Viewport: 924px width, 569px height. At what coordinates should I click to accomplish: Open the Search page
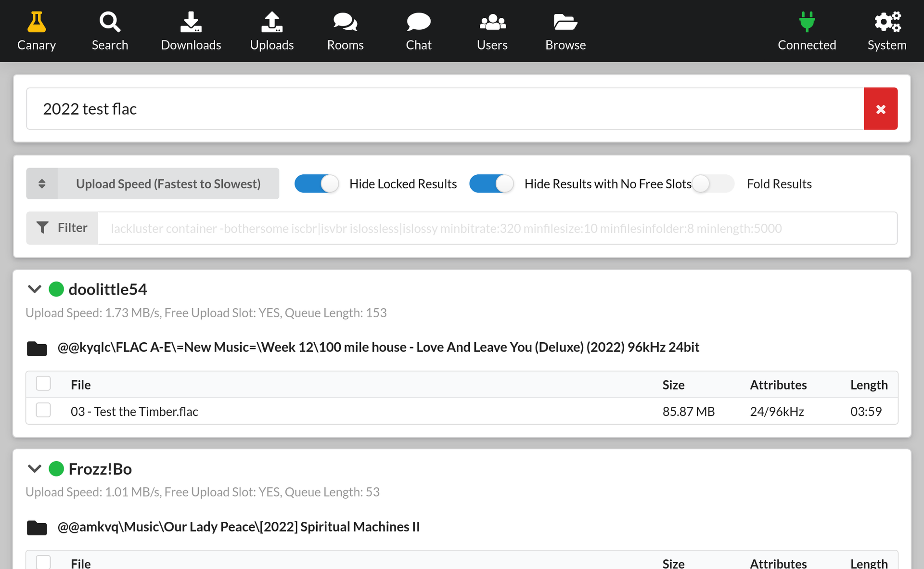110,31
